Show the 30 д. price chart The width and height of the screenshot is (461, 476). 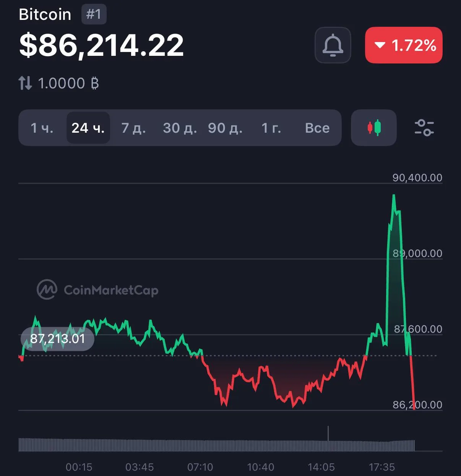[180, 128]
